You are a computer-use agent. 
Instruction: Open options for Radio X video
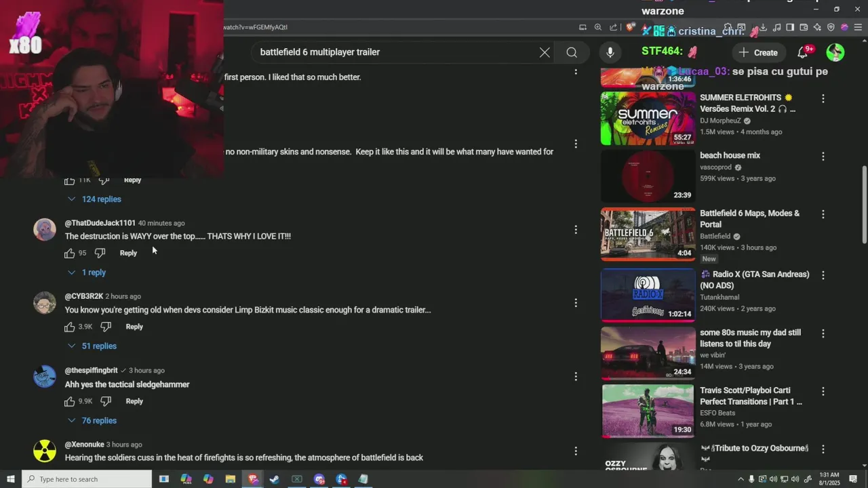click(823, 275)
